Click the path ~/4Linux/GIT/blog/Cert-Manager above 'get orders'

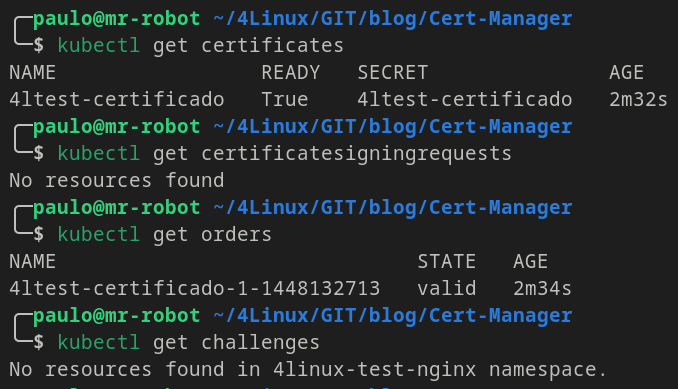tap(393, 208)
